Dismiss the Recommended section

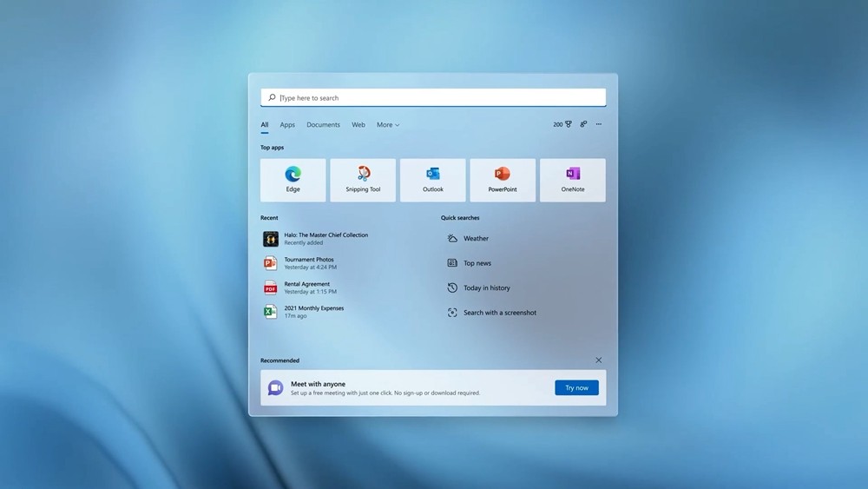pos(598,360)
